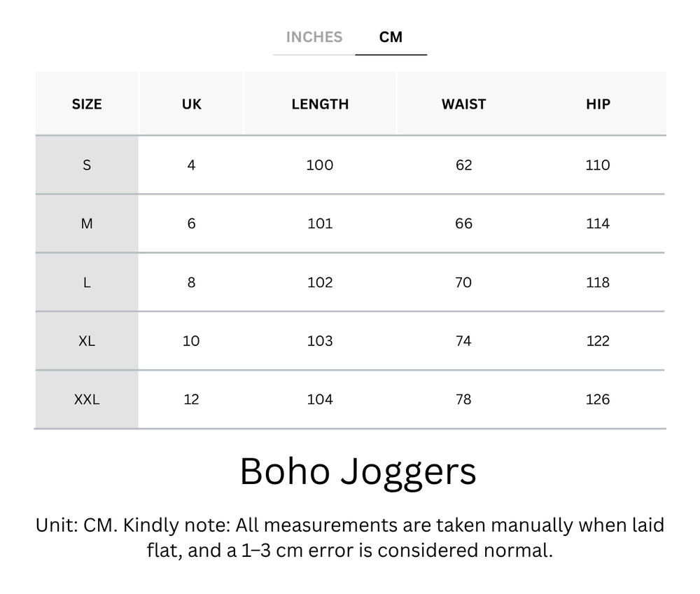Image resolution: width=700 pixels, height=594 pixels.
Task: Select size XL in the chart
Action: tap(86, 341)
